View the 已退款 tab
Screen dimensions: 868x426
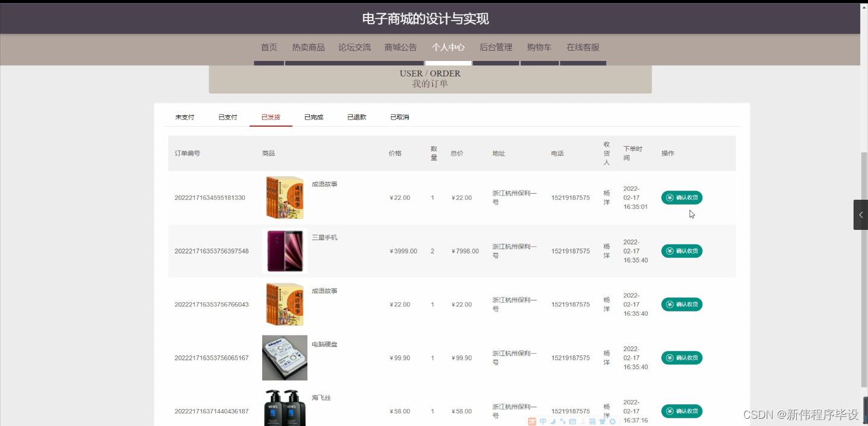click(356, 117)
